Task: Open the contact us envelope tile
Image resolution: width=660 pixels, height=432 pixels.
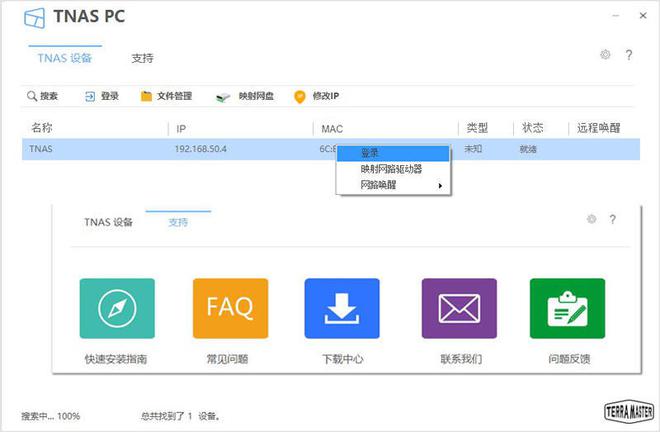Action: (459, 308)
